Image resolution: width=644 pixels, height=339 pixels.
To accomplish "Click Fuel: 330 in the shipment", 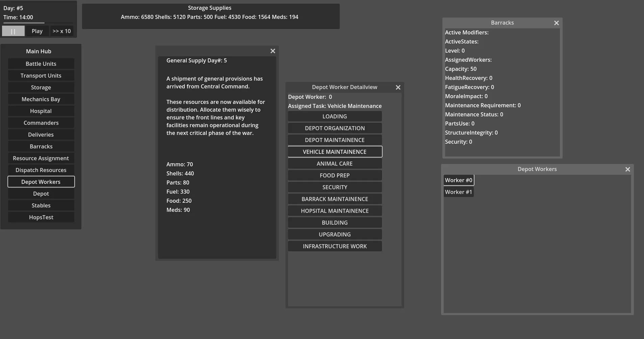I will [178, 192].
